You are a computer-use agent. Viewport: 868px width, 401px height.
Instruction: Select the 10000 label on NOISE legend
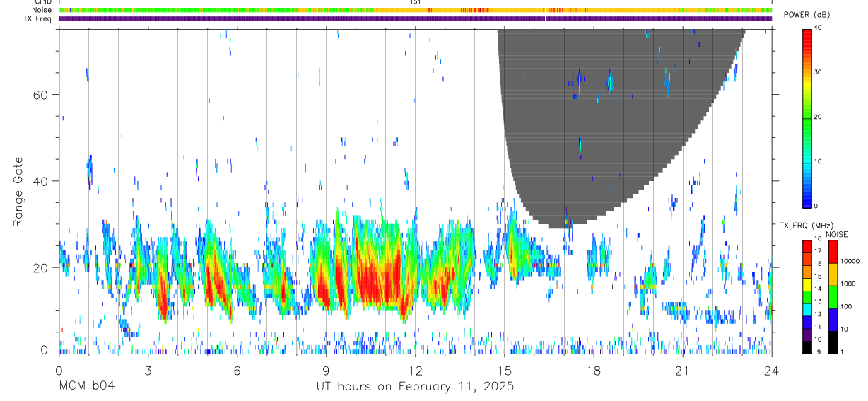(851, 261)
